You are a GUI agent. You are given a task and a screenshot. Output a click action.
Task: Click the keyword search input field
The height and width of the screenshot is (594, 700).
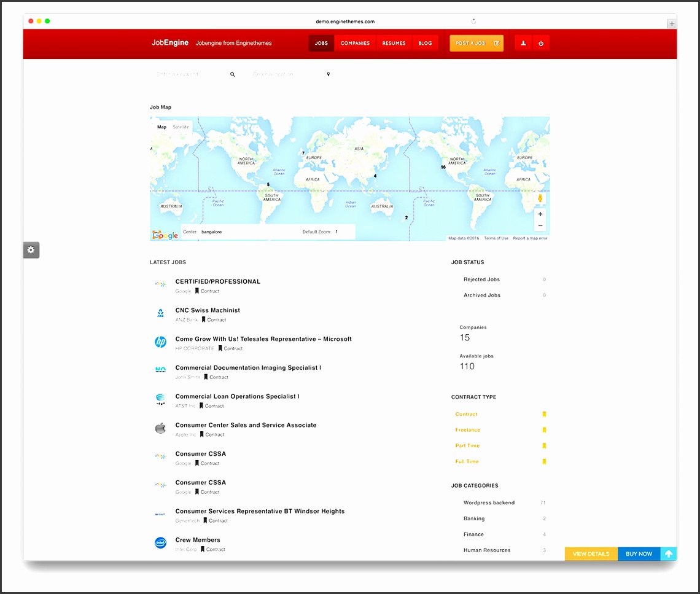point(187,74)
